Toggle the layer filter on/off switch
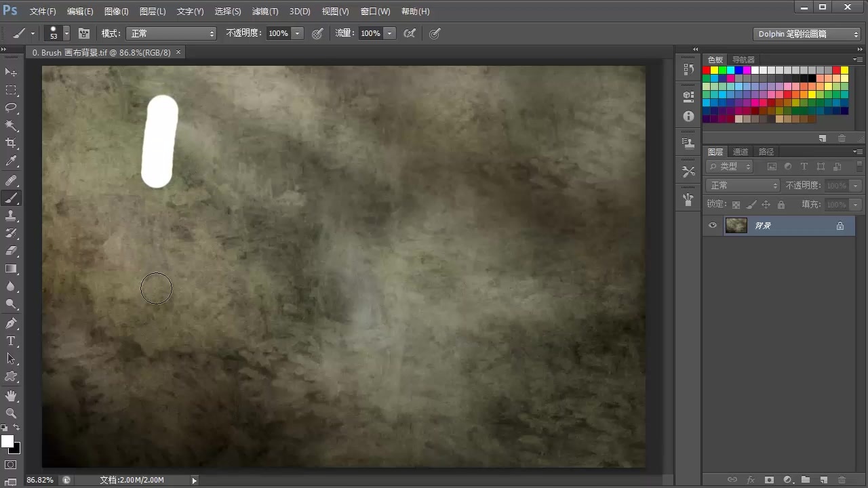The image size is (868, 488). (x=859, y=165)
